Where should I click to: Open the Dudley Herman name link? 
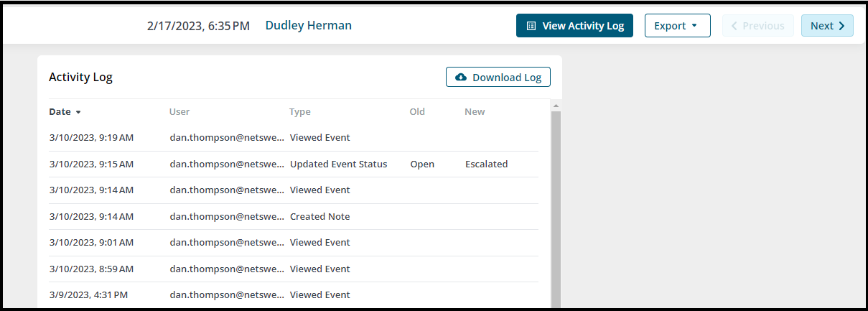coord(309,25)
